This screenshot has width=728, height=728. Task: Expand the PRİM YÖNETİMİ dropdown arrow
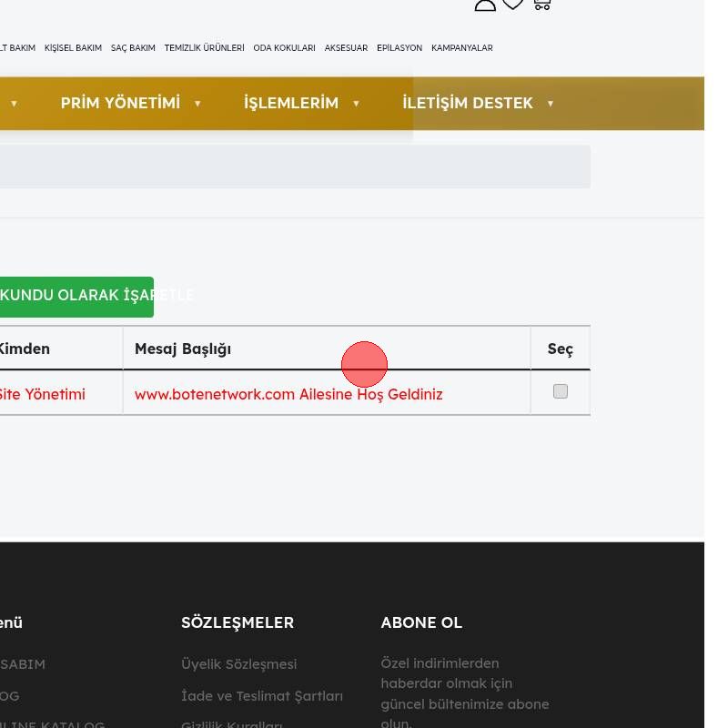pyautogui.click(x=197, y=104)
